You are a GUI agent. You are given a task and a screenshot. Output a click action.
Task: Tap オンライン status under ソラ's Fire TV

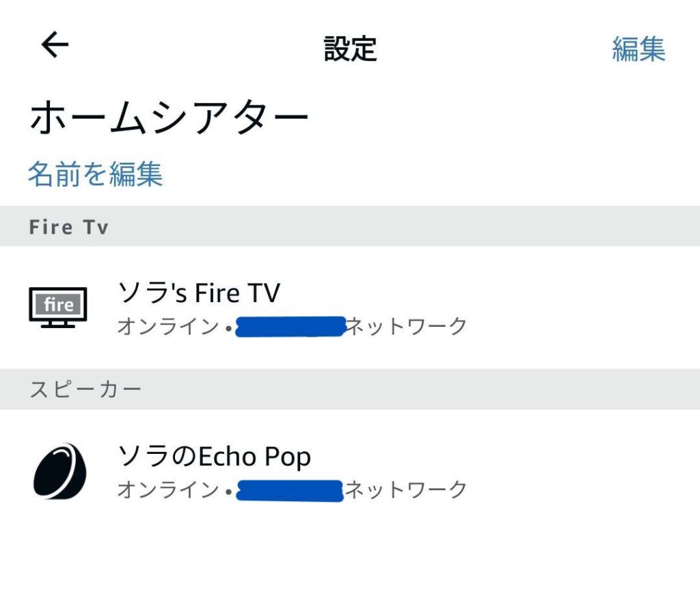pos(167,327)
